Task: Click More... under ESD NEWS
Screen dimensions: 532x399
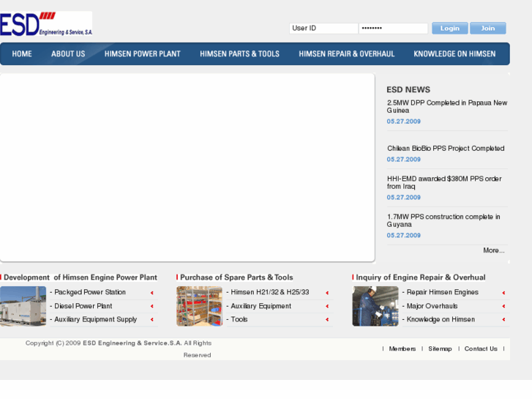Action: click(x=494, y=250)
